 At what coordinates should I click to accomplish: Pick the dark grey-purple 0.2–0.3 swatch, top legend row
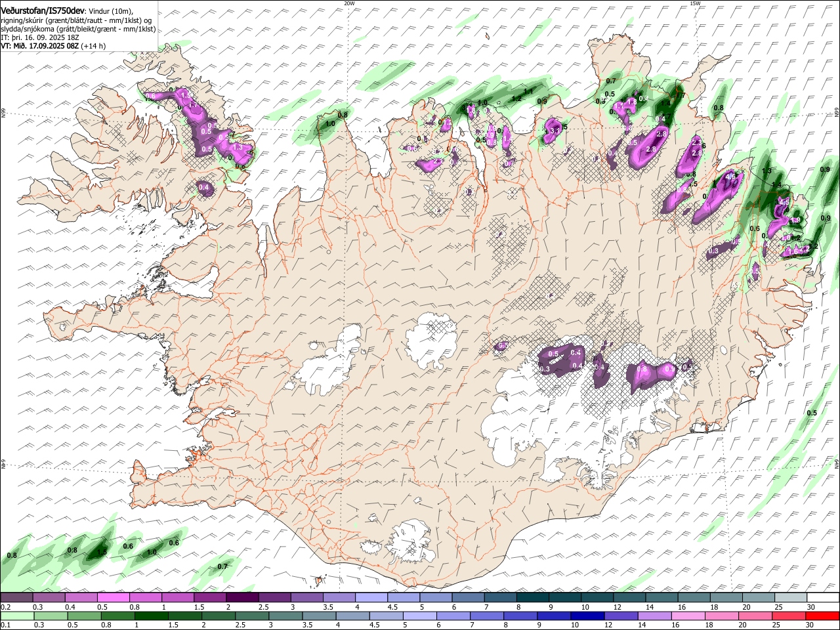click(x=16, y=598)
